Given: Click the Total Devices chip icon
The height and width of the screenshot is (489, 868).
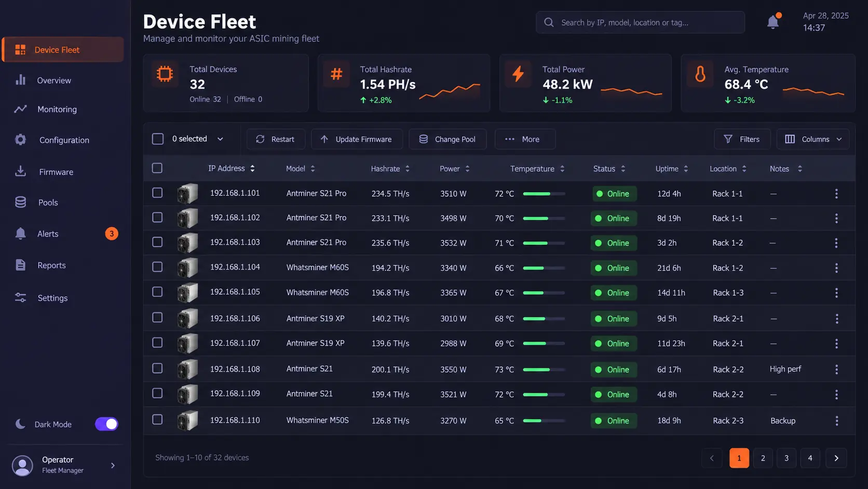Looking at the screenshot, I should point(165,74).
